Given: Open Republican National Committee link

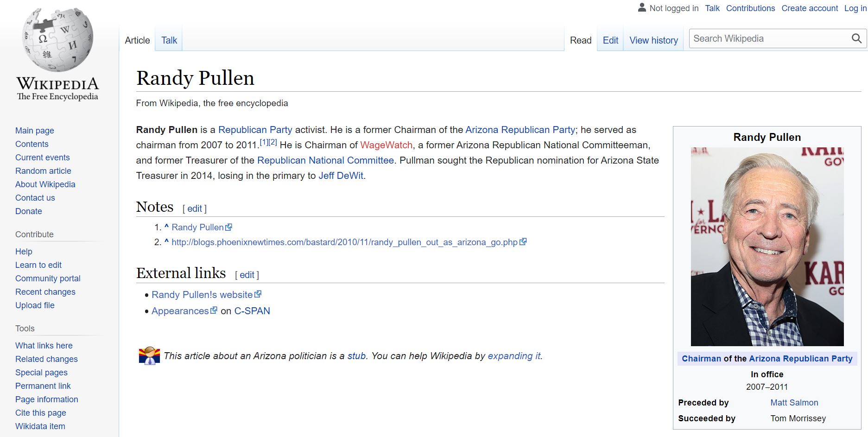Looking at the screenshot, I should click(x=325, y=160).
